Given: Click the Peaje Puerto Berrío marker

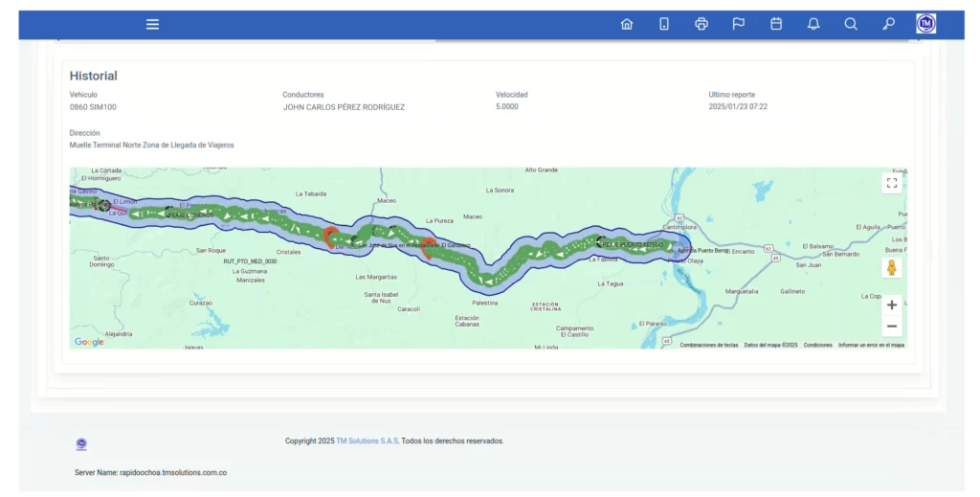Looking at the screenshot, I should tap(601, 243).
